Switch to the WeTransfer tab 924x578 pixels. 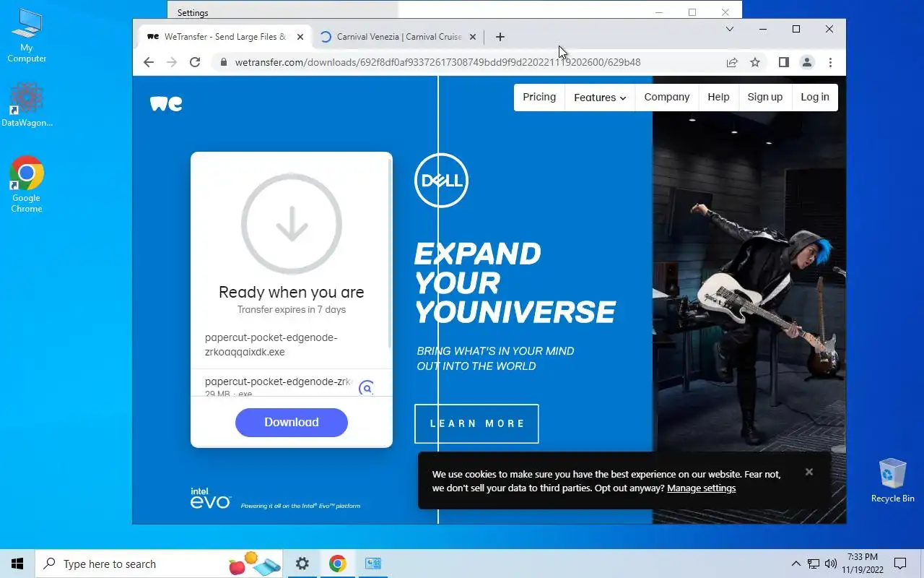tap(225, 37)
